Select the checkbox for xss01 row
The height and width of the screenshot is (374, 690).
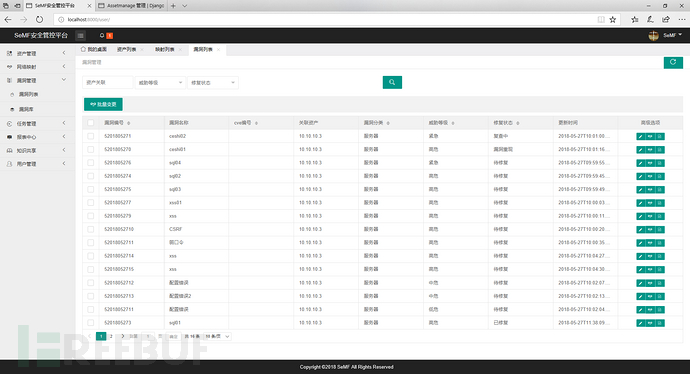[91, 203]
